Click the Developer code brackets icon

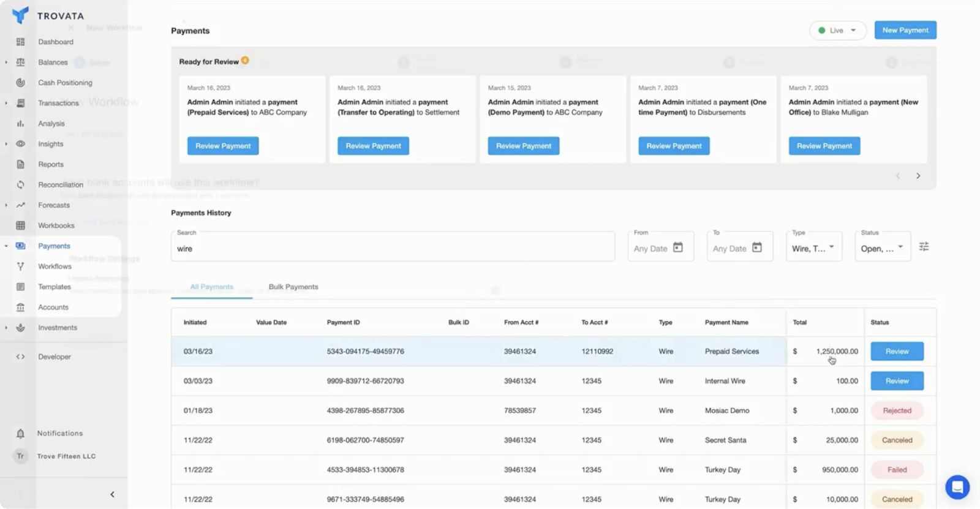20,356
